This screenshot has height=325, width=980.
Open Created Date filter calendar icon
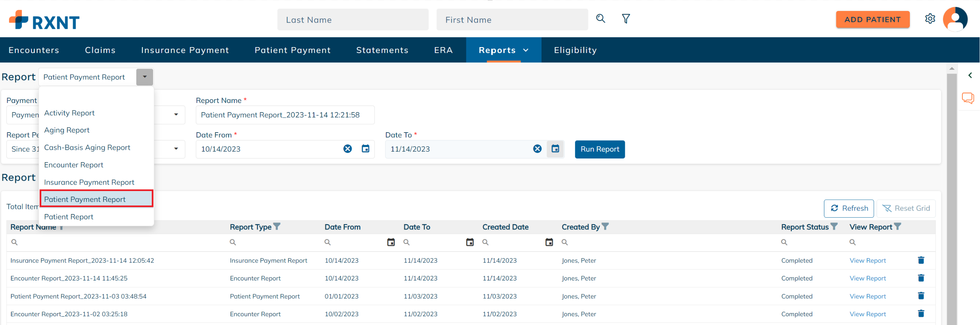point(548,242)
